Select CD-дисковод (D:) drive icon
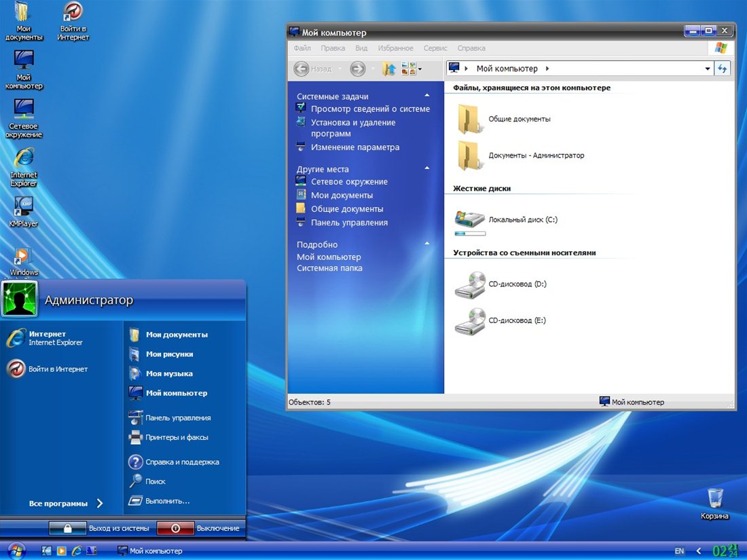 point(469,284)
